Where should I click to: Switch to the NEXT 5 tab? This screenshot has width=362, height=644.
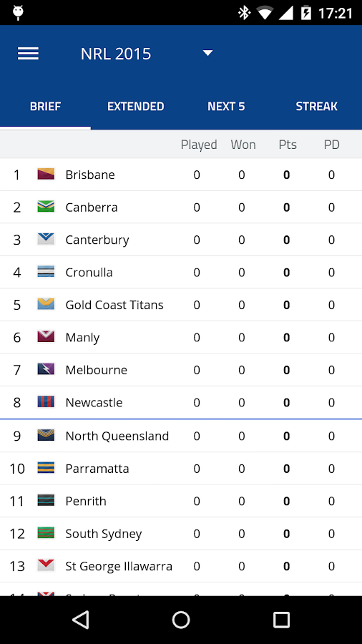(x=226, y=107)
